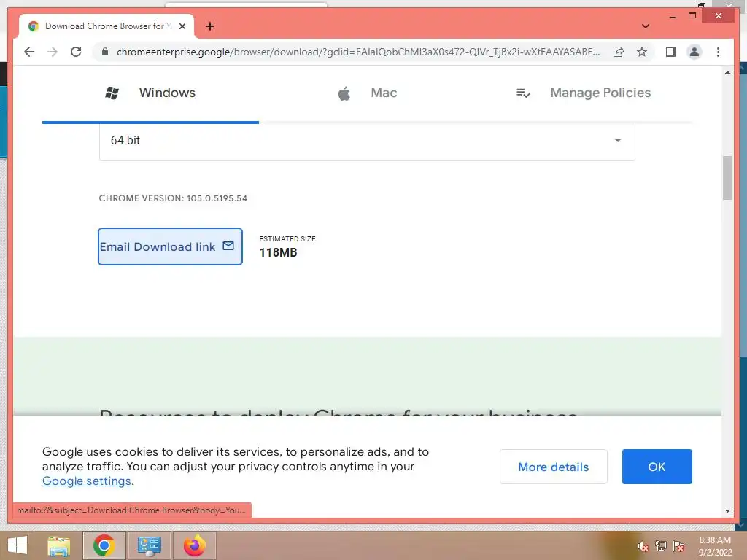Open the Google settings link

point(87,481)
